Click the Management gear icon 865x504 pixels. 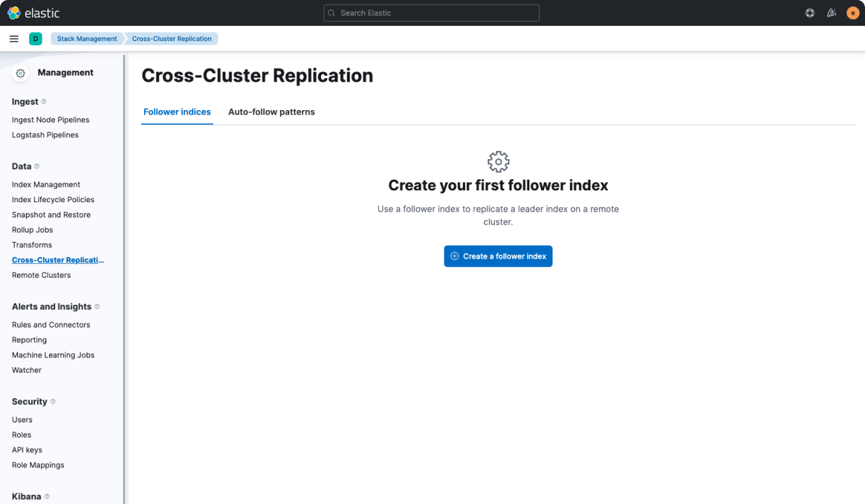pyautogui.click(x=21, y=73)
